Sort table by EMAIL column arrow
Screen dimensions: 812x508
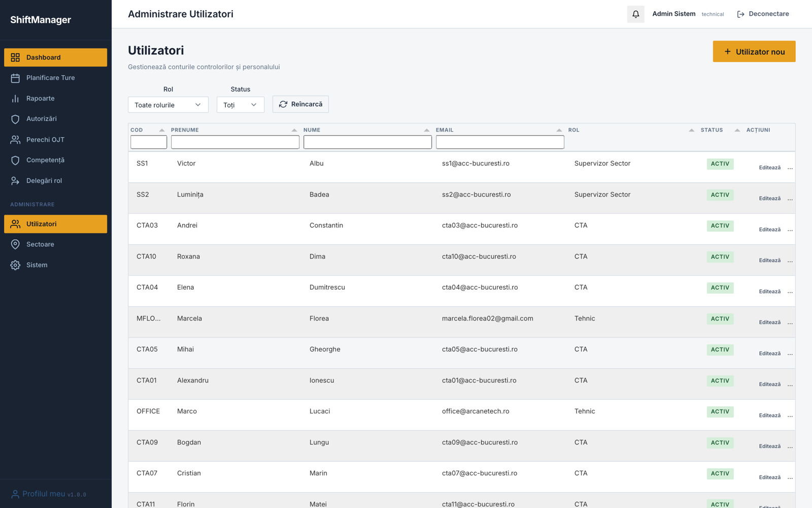pyautogui.click(x=559, y=130)
